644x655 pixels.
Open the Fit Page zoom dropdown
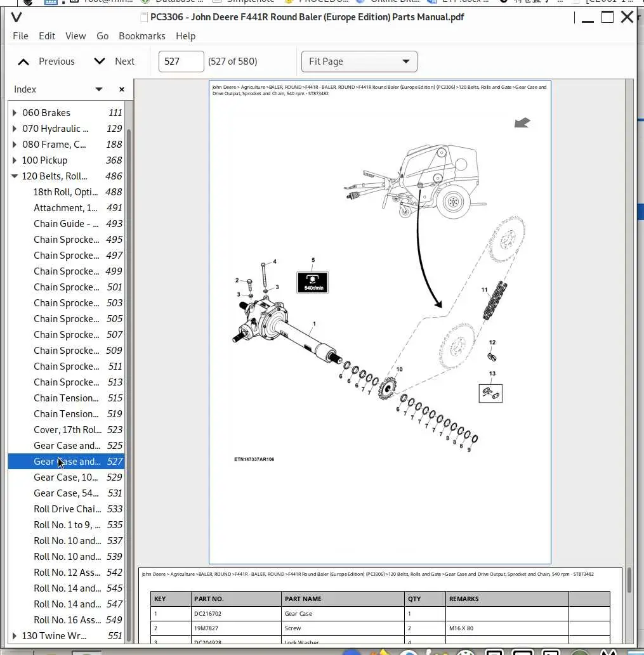(x=359, y=62)
